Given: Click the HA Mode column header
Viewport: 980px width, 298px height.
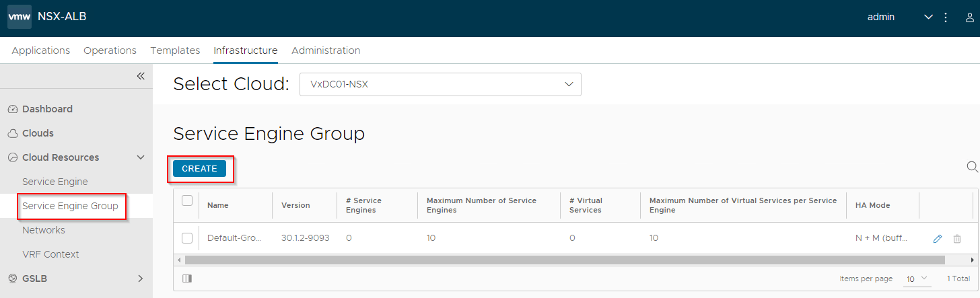Looking at the screenshot, I should (x=872, y=205).
